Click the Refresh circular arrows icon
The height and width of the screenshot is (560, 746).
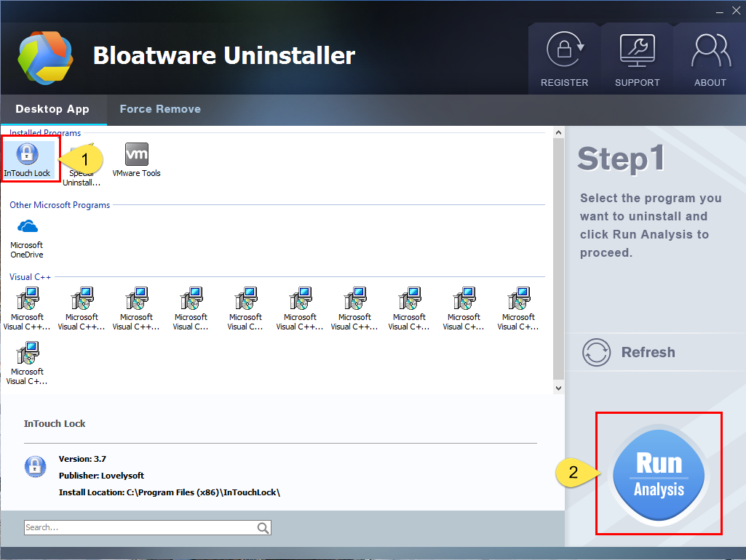pyautogui.click(x=596, y=352)
